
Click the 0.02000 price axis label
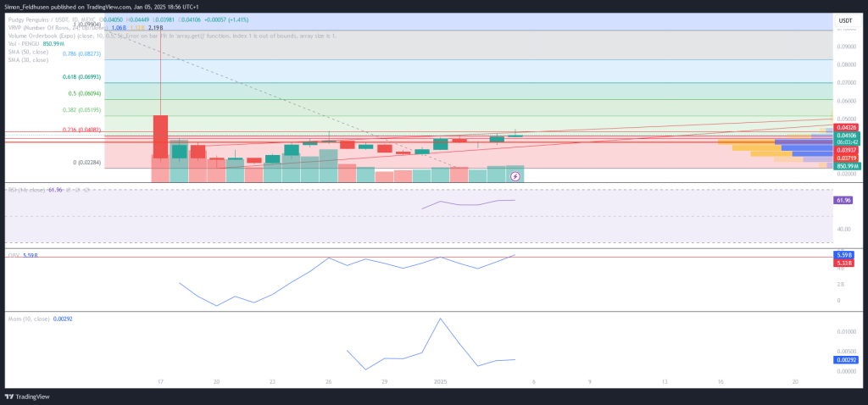pyautogui.click(x=845, y=174)
